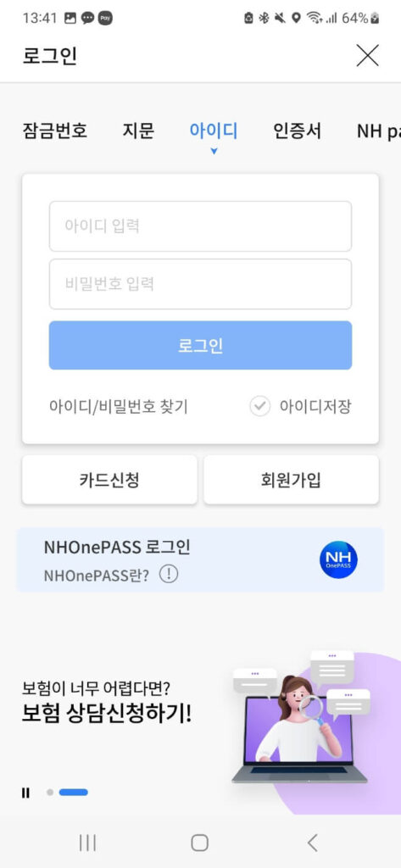Tap the 회원가입 button
Viewport: 401px width, 868px height.
[x=292, y=480]
